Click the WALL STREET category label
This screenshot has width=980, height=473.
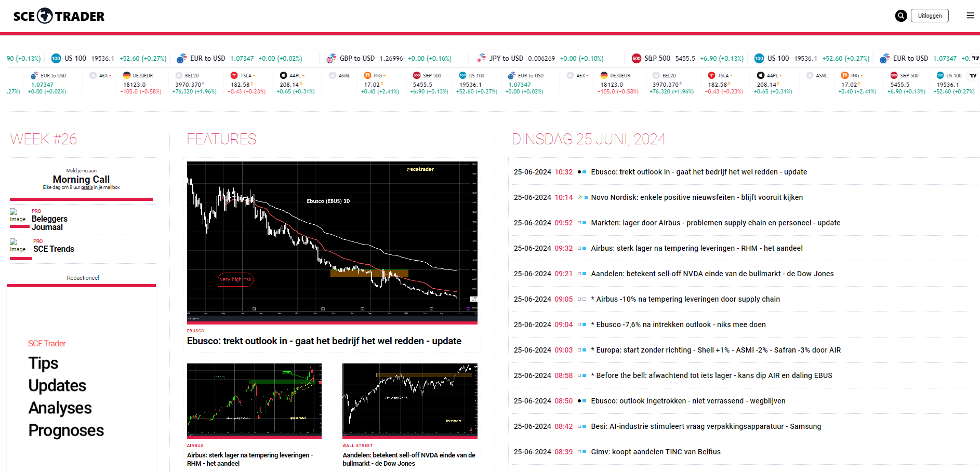pos(357,445)
